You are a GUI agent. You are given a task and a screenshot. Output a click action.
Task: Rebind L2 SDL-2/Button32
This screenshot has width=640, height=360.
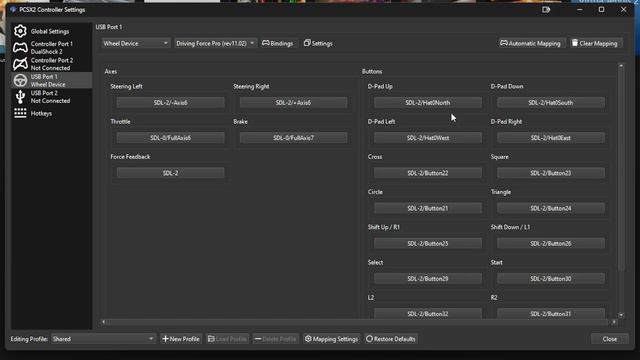click(x=428, y=313)
